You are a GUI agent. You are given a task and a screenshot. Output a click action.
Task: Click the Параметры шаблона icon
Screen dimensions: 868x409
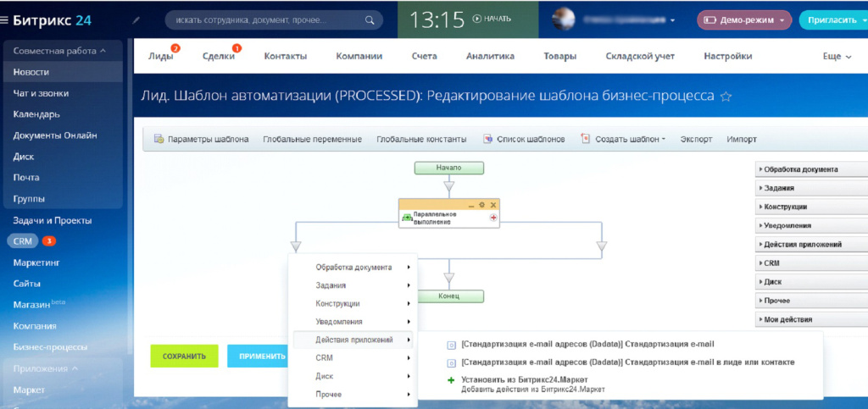point(159,139)
